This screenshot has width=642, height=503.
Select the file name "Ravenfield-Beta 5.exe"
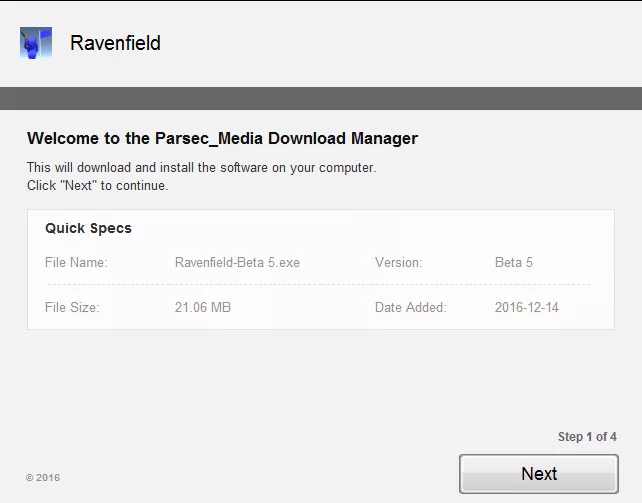[x=237, y=262]
